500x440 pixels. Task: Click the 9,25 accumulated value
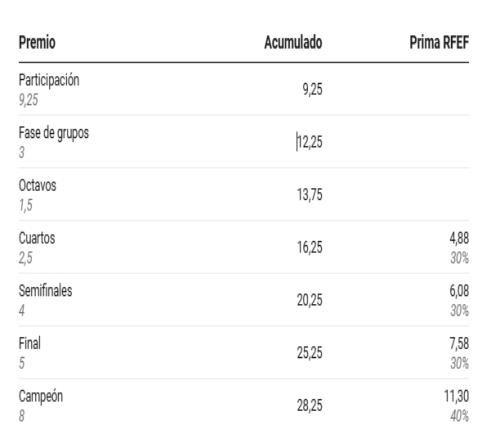click(x=312, y=89)
